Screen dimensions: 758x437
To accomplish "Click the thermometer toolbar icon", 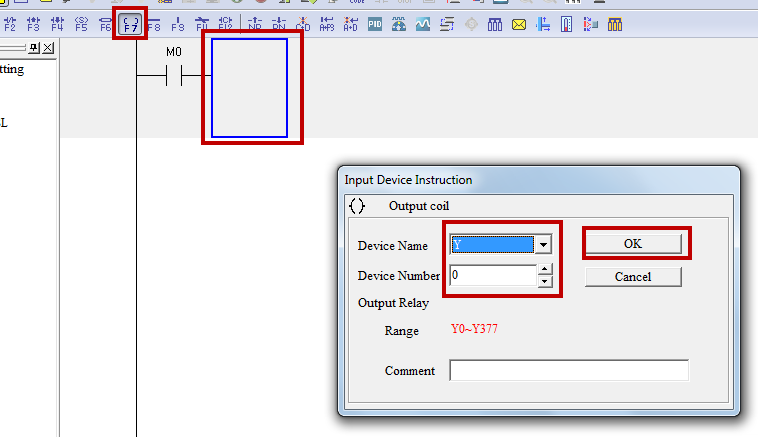I will [567, 24].
